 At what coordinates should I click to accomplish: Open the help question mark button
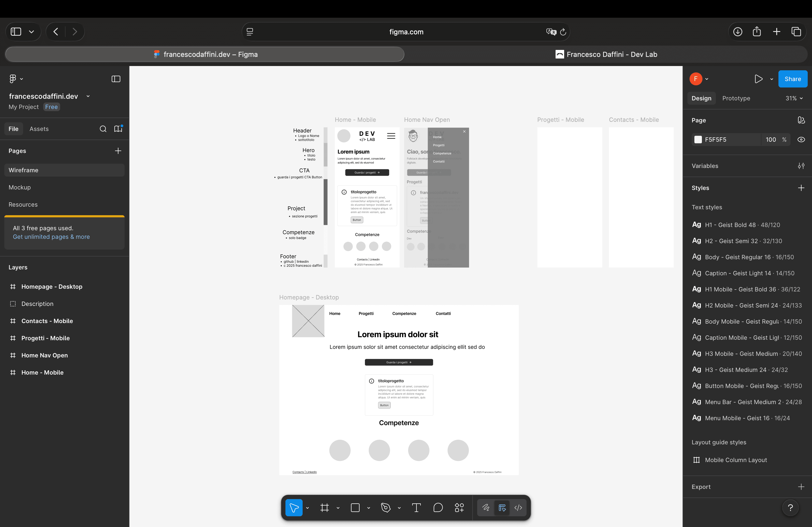click(791, 508)
